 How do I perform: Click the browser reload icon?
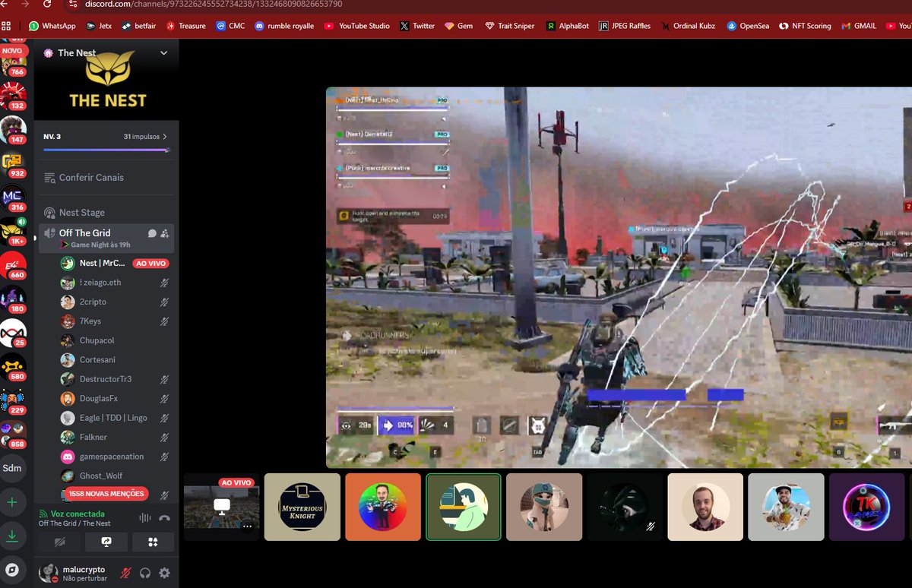pos(49,4)
